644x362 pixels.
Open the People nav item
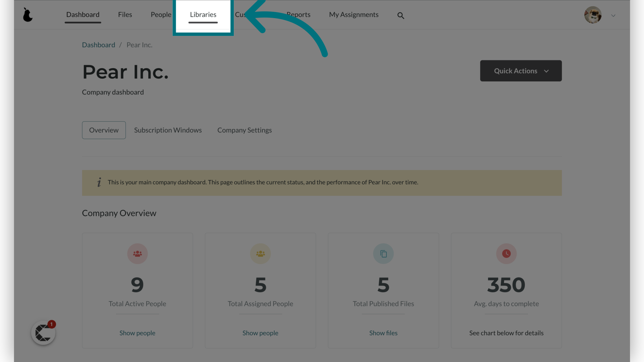pyautogui.click(x=161, y=15)
